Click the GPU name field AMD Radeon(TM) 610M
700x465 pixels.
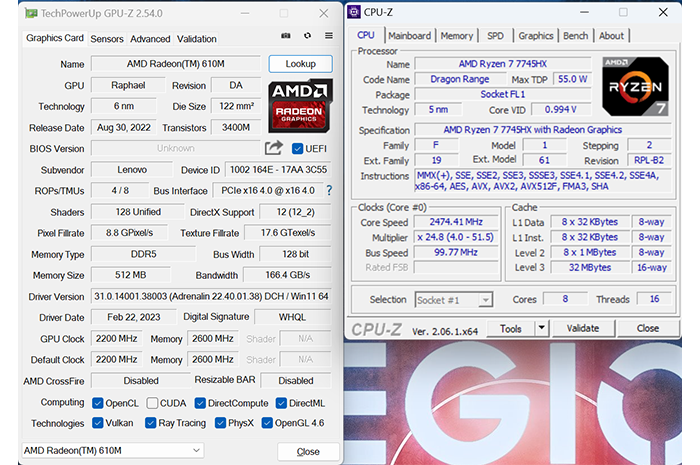pos(175,64)
